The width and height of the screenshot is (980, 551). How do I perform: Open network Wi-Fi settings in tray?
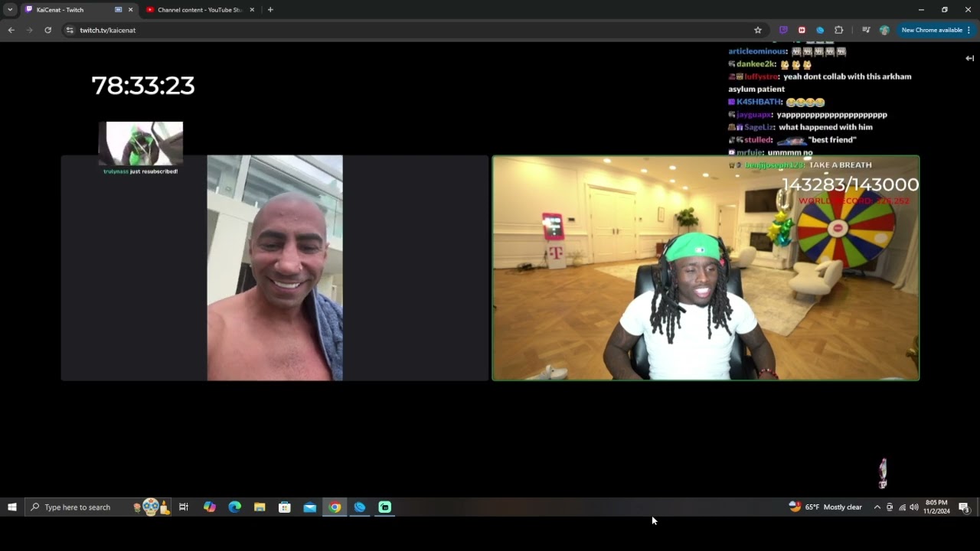coord(902,507)
